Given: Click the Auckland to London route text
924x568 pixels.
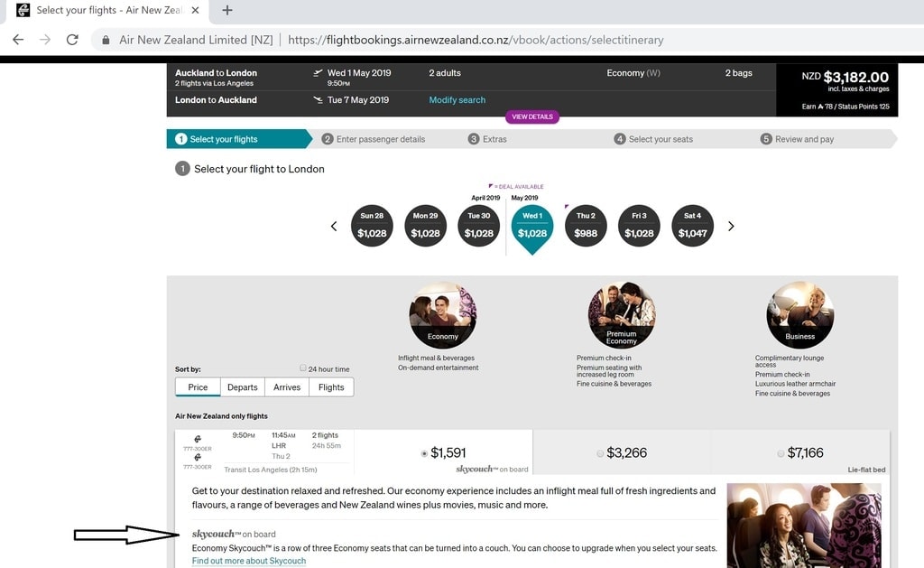Looking at the screenshot, I should click(x=216, y=72).
